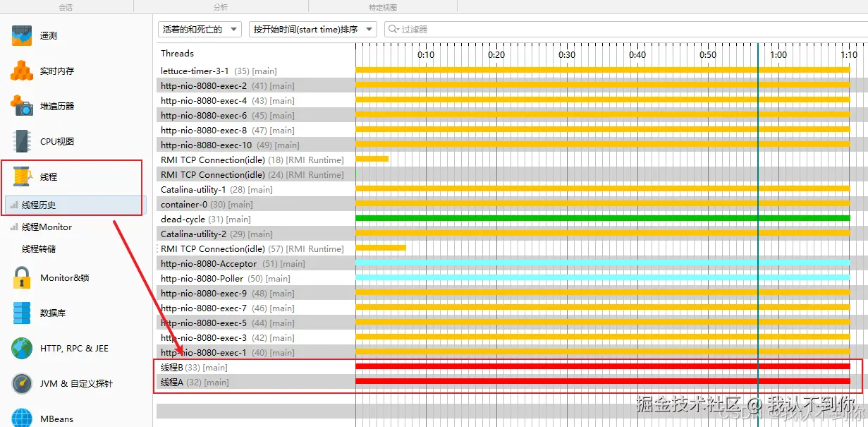The image size is (868, 427).
Task: Click the cyan http-nio-8080-Poller timeline bar
Action: click(603, 277)
